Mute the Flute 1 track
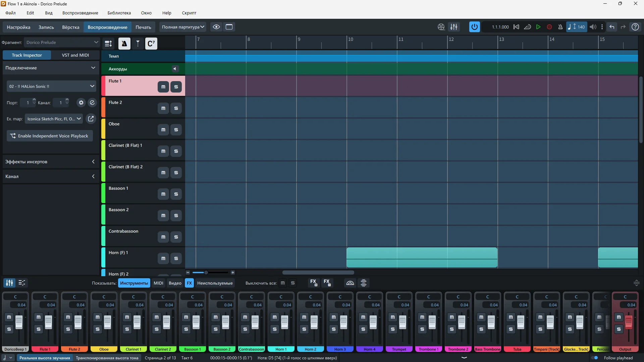 tap(163, 87)
